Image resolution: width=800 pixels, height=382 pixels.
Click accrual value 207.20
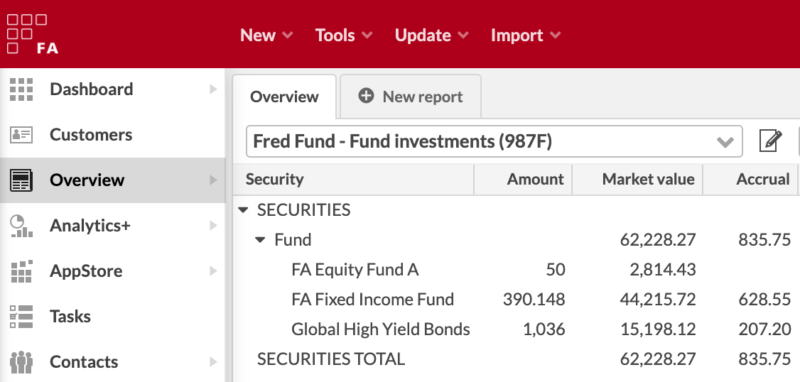click(x=764, y=329)
